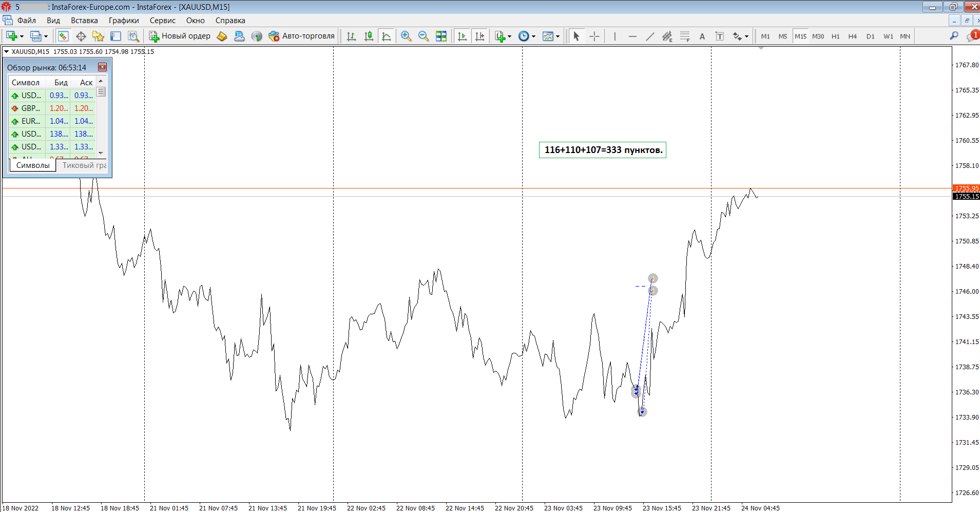Screen dimensions: 980x512
Task: Expand the XAUUSD,M15 chart title arrow
Action: tap(6, 51)
